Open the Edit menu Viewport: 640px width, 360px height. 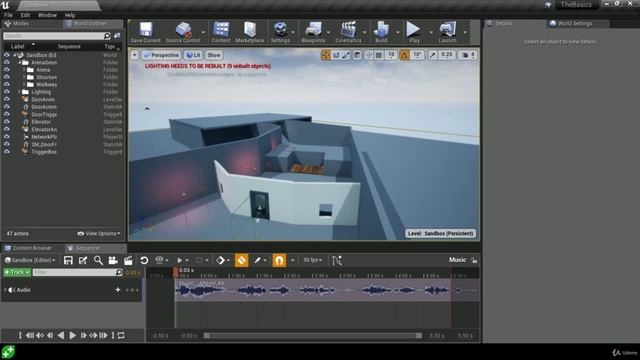coord(25,15)
